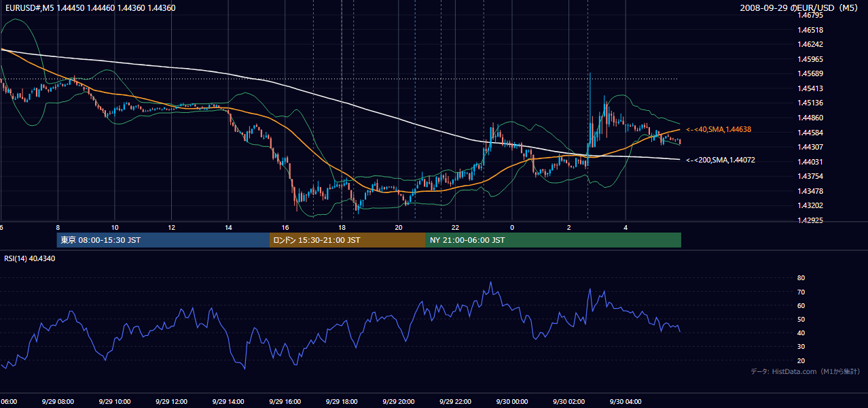Select the London 15:30-21:00 JST session bar
Screen dimensions: 868x408
[x=348, y=240]
